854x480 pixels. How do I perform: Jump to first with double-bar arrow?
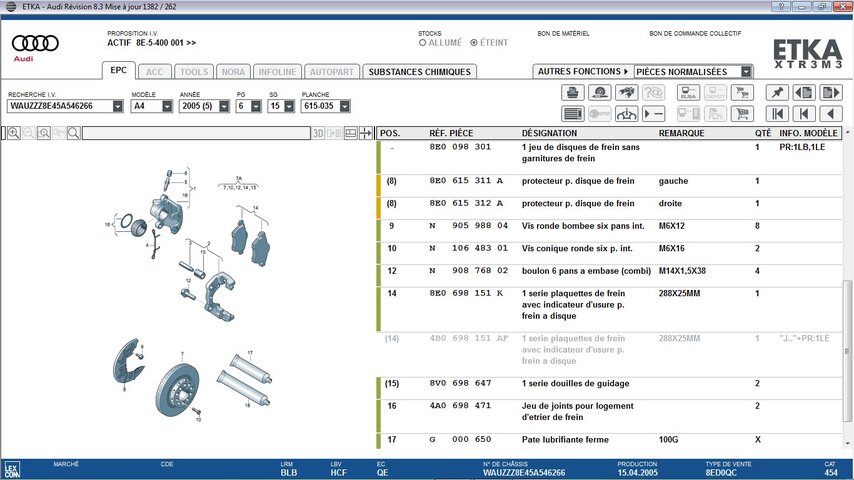(777, 114)
